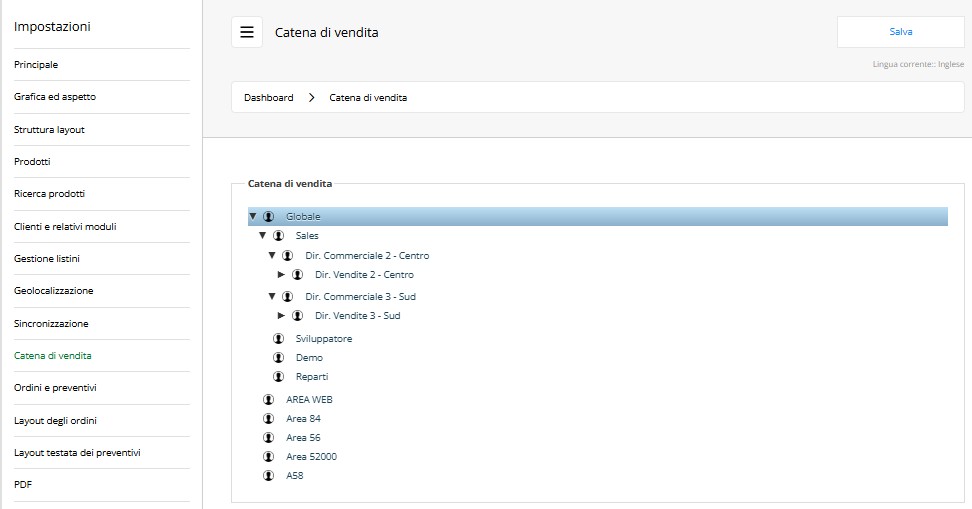Select Area 84 in the tree

pos(303,418)
